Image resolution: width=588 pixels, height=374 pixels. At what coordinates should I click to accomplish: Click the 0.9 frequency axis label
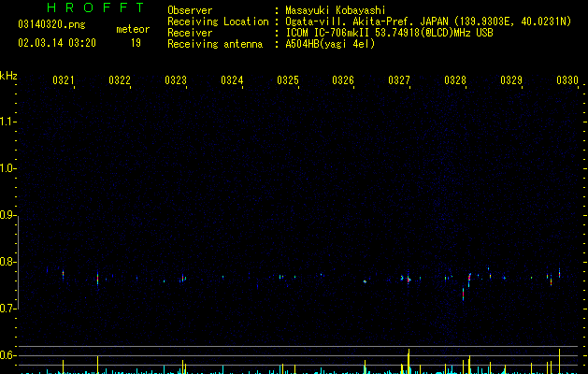tap(7, 215)
